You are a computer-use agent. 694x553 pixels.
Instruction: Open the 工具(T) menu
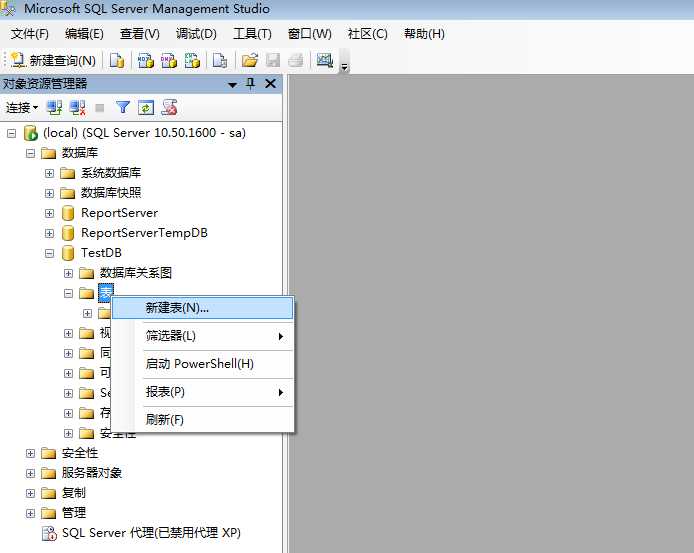point(252,34)
